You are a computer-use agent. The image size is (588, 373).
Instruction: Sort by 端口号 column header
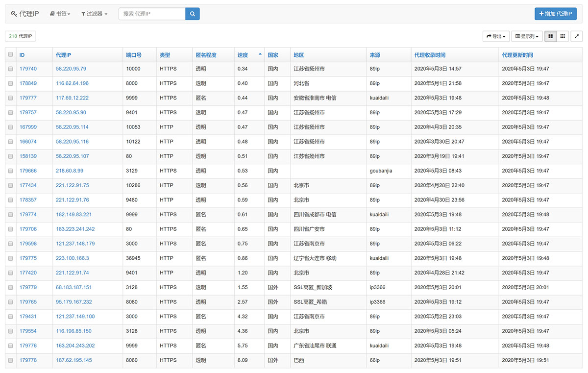pyautogui.click(x=134, y=55)
